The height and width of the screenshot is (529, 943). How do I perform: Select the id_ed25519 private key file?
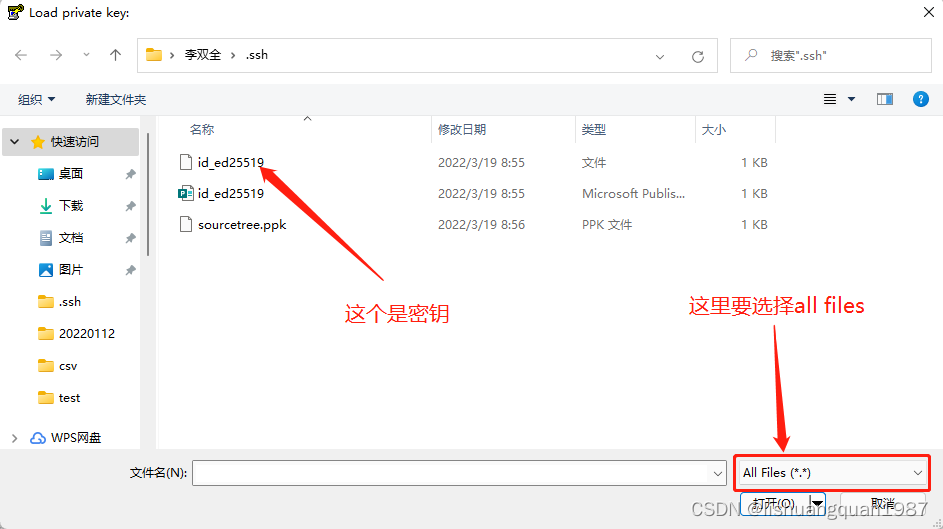point(230,162)
